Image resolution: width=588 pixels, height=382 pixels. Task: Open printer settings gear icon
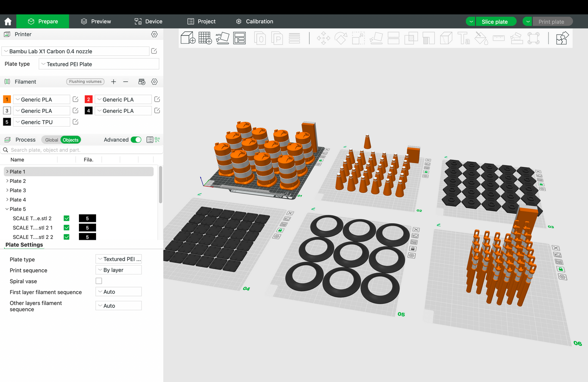tap(154, 35)
